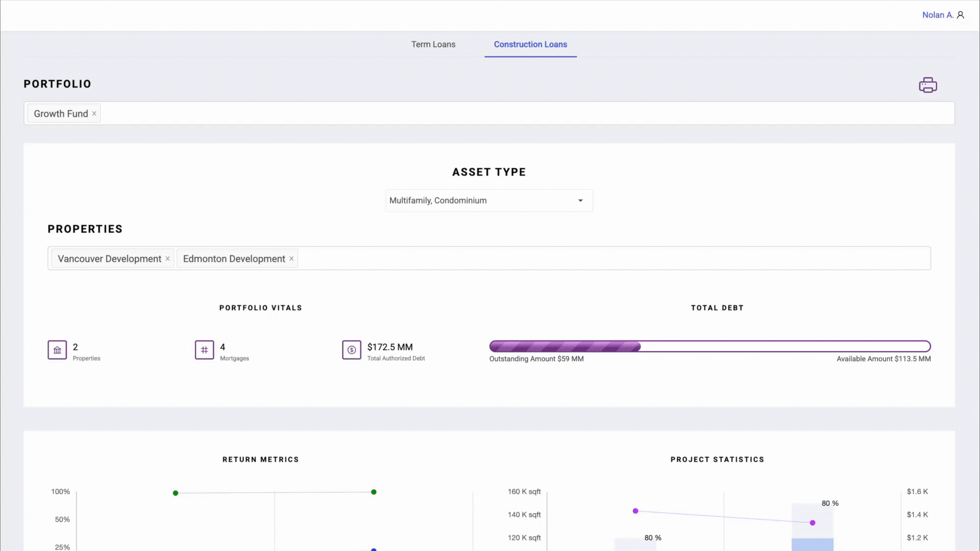Open the Portfolio selector field
This screenshot has width=980, height=551.
[x=459, y=113]
